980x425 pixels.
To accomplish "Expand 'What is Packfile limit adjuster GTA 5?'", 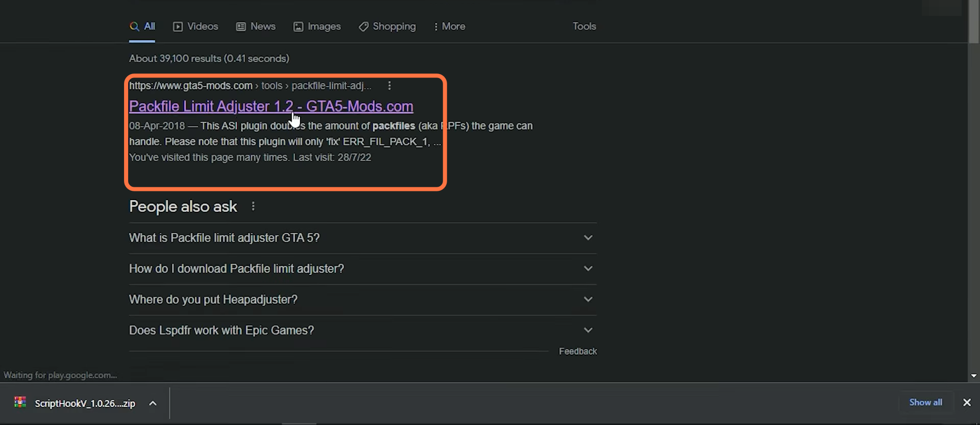I will (x=363, y=238).
